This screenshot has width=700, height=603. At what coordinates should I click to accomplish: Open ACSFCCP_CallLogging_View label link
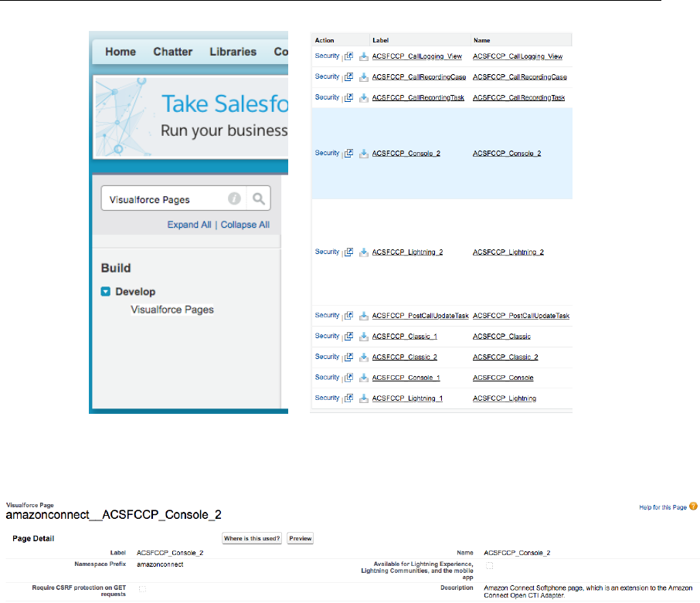(417, 56)
